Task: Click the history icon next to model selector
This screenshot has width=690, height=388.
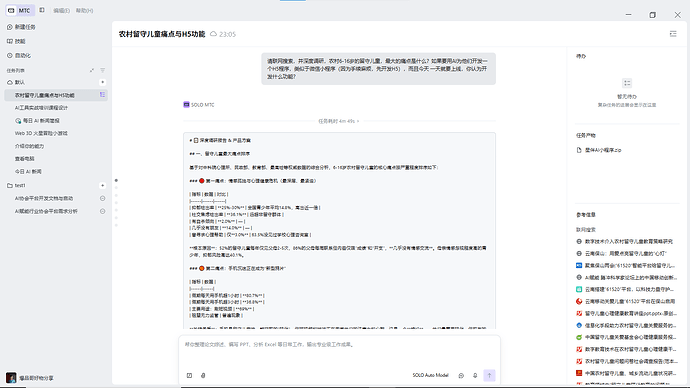Action: tap(461, 375)
